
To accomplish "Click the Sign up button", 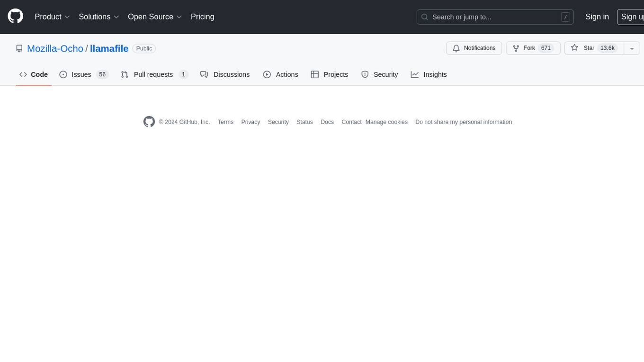I will pyautogui.click(x=631, y=17).
